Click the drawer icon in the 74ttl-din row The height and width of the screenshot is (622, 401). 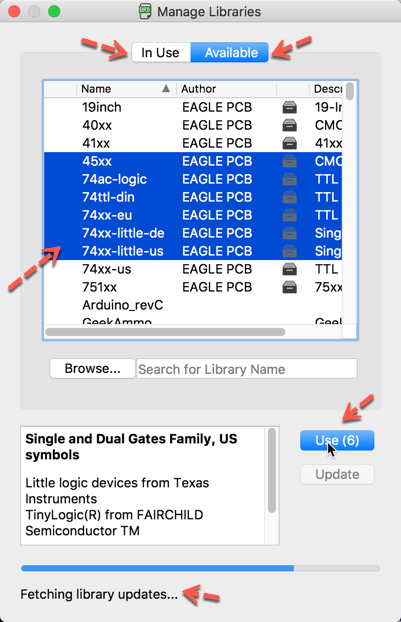tap(290, 197)
